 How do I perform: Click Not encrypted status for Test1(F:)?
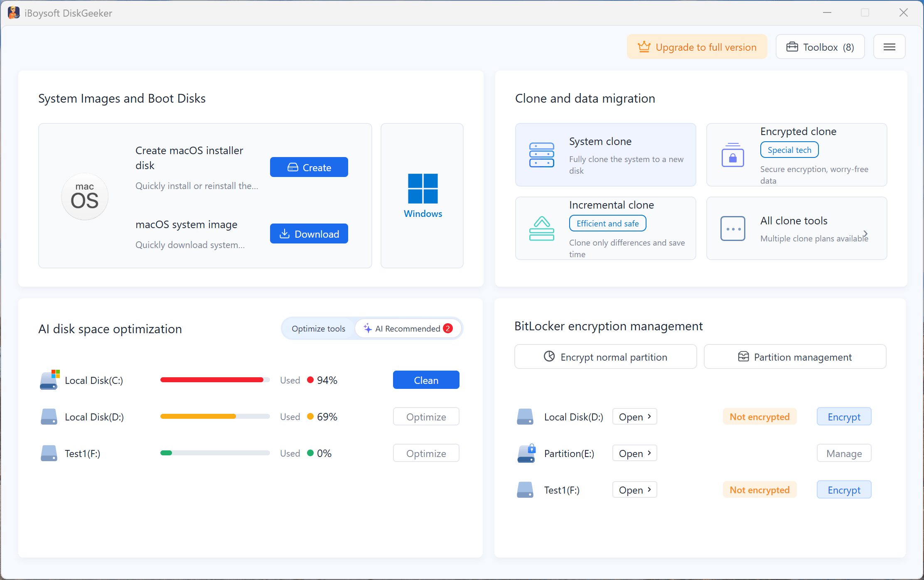click(x=760, y=490)
